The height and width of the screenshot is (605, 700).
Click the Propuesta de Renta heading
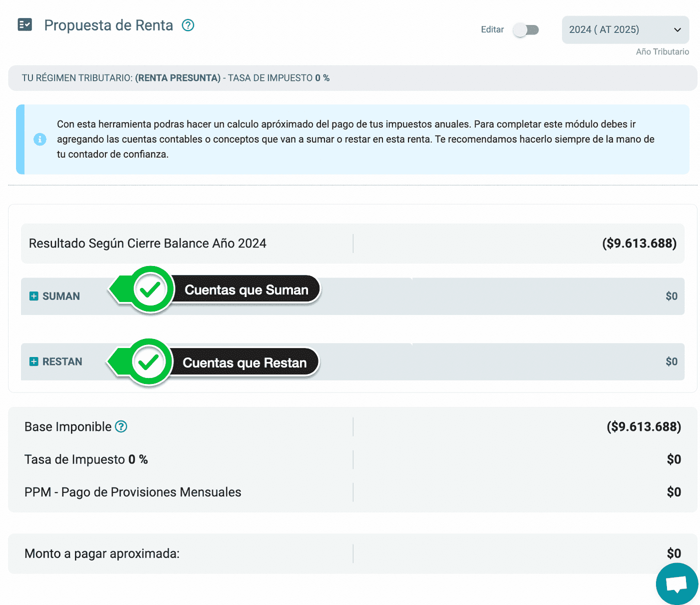point(108,25)
